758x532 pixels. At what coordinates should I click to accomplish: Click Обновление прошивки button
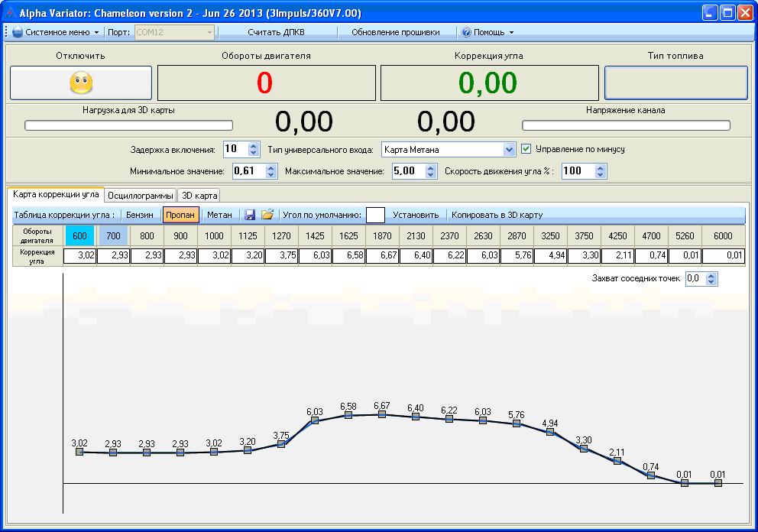pos(395,33)
